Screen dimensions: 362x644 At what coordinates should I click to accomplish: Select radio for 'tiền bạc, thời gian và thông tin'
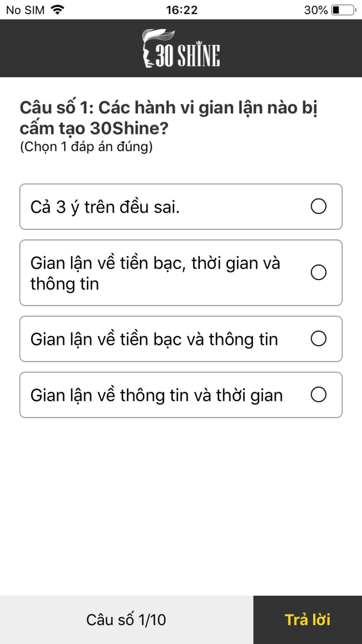click(319, 272)
